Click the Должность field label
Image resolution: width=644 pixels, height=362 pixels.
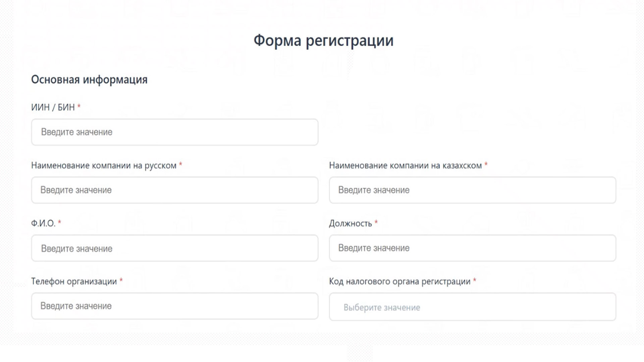pos(351,223)
